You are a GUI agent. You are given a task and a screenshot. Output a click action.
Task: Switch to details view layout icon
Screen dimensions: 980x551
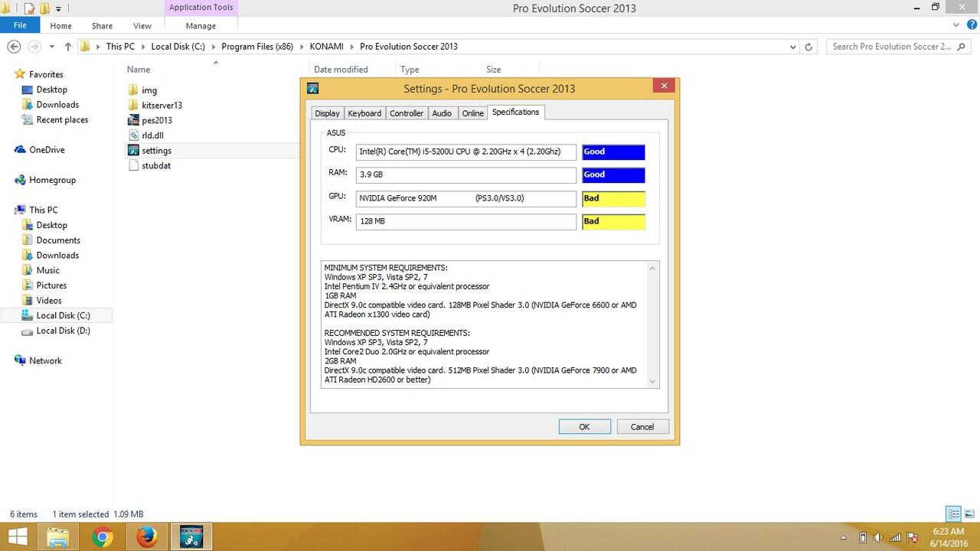(953, 514)
